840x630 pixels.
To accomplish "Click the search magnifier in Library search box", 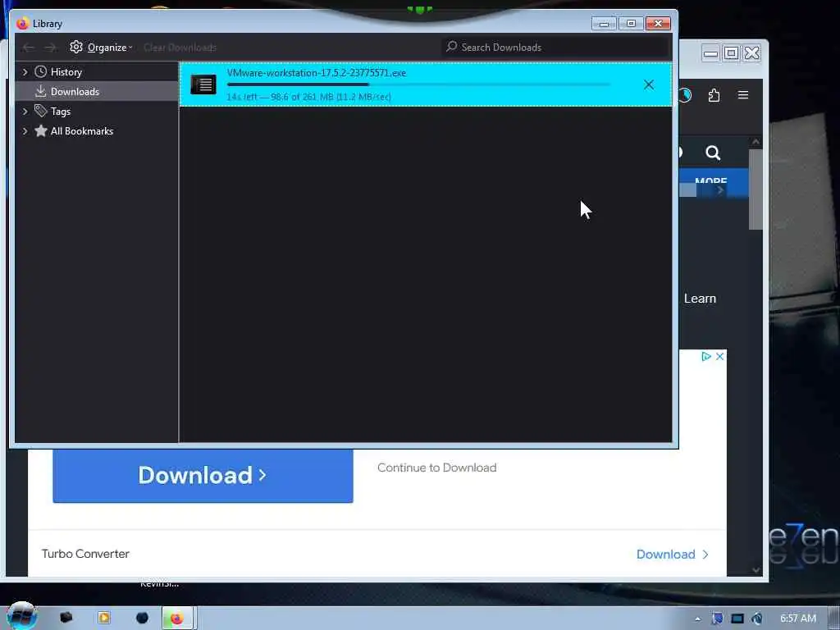I will pos(452,47).
